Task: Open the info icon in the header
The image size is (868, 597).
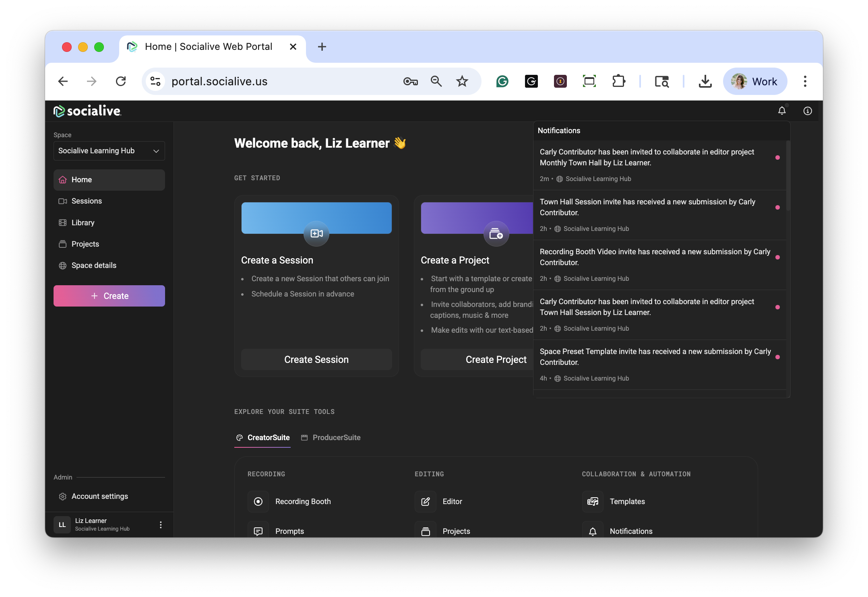Action: (x=808, y=111)
